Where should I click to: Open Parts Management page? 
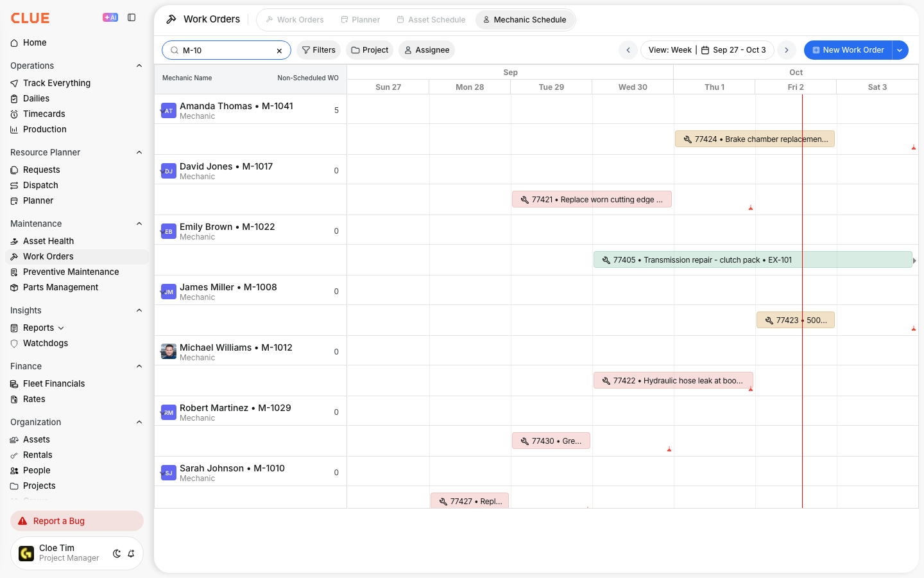tap(60, 287)
